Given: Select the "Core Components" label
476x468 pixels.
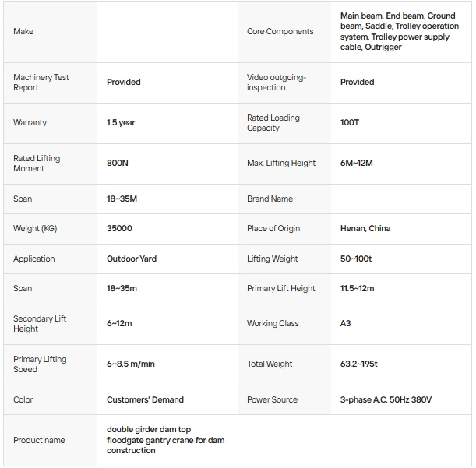Looking at the screenshot, I should pyautogui.click(x=280, y=32).
